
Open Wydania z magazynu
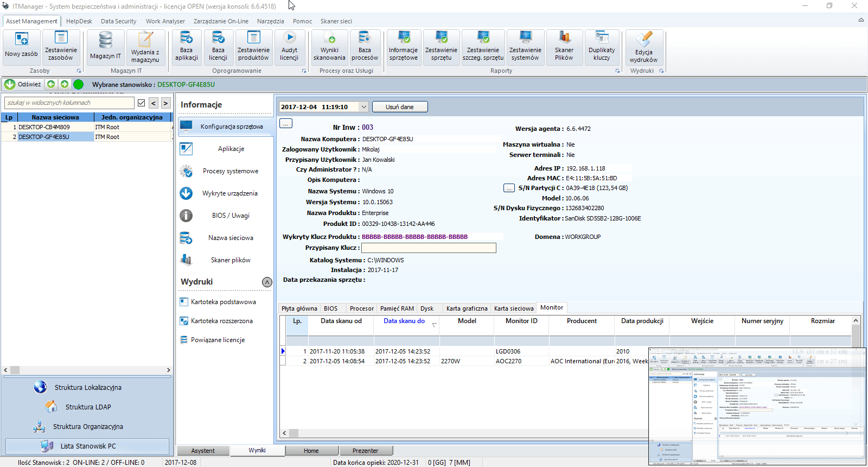(x=145, y=47)
